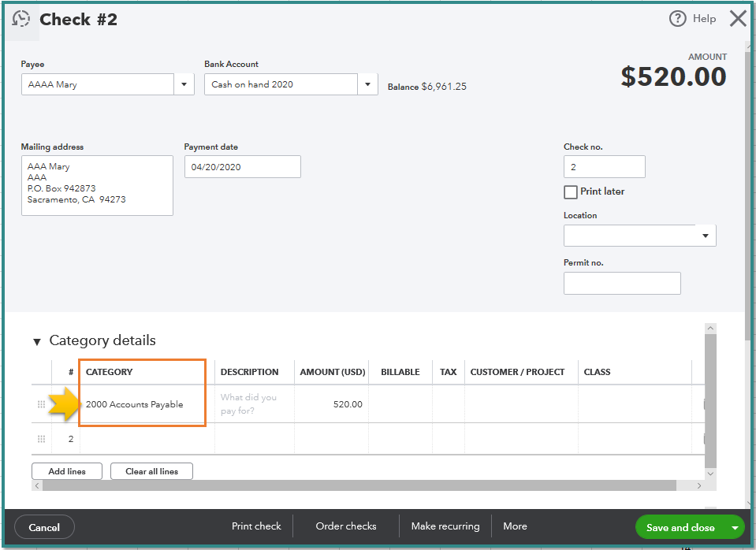756x550 pixels.
Task: Grab the row handle on line 2
Action: tap(42, 439)
